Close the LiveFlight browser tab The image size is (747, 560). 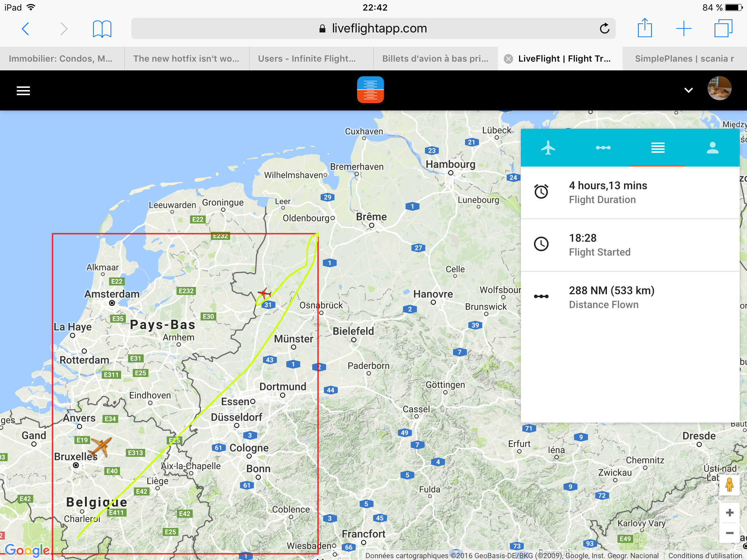point(508,59)
